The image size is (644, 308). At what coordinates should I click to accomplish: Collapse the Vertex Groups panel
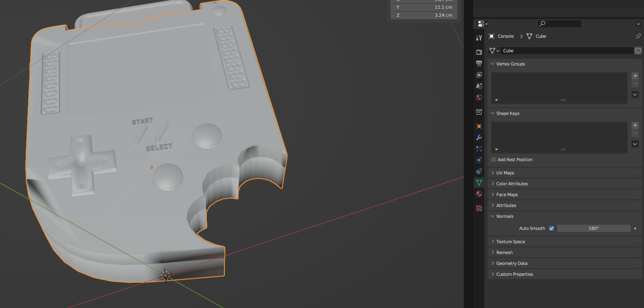[493, 64]
